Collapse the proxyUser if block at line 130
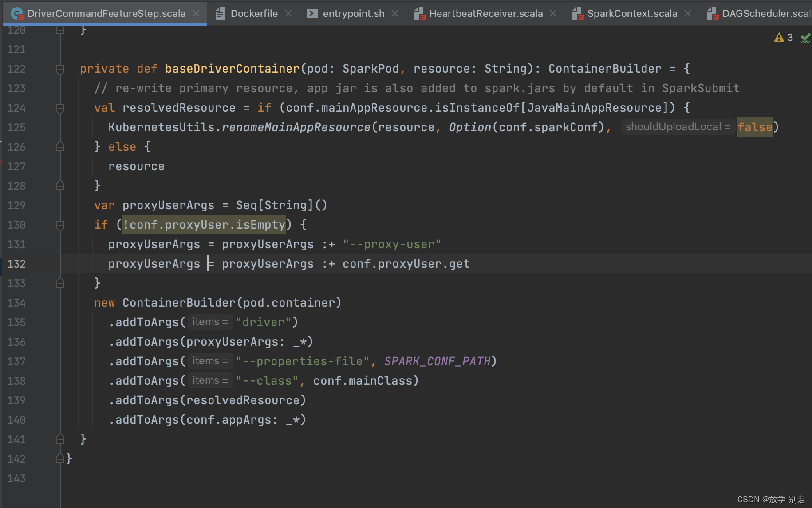This screenshot has width=812, height=508. pyautogui.click(x=60, y=225)
